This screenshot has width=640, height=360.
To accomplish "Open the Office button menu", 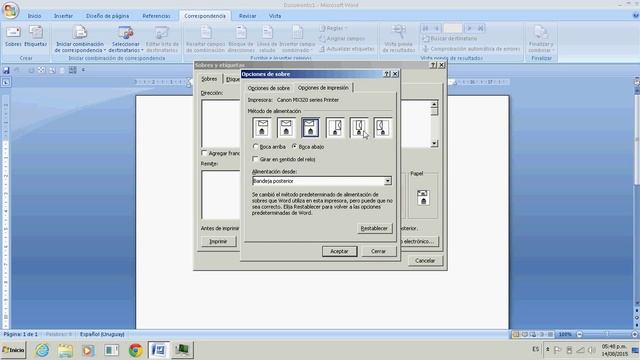I will click(x=10, y=10).
